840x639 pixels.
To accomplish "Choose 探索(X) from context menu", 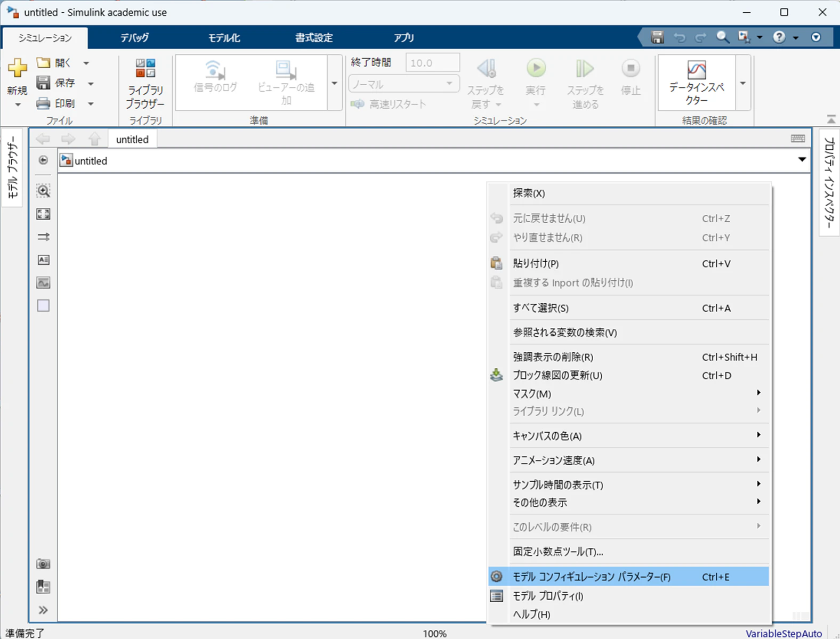I will [628, 193].
